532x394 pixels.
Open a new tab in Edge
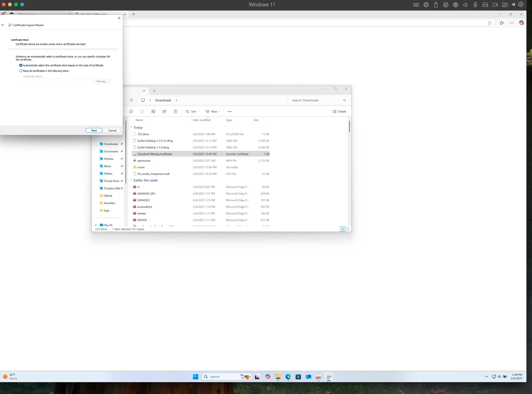(x=134, y=14)
